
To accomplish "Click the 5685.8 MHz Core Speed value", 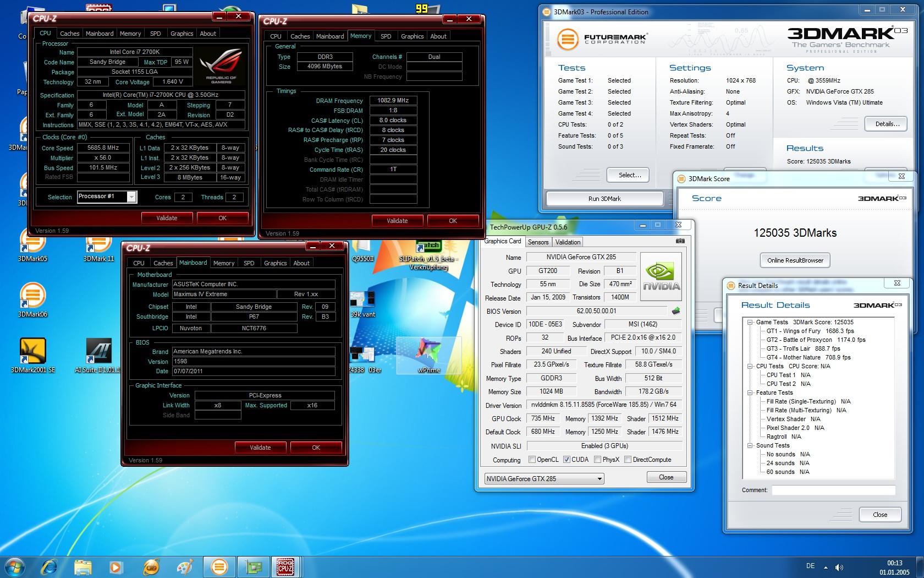I will pyautogui.click(x=103, y=148).
